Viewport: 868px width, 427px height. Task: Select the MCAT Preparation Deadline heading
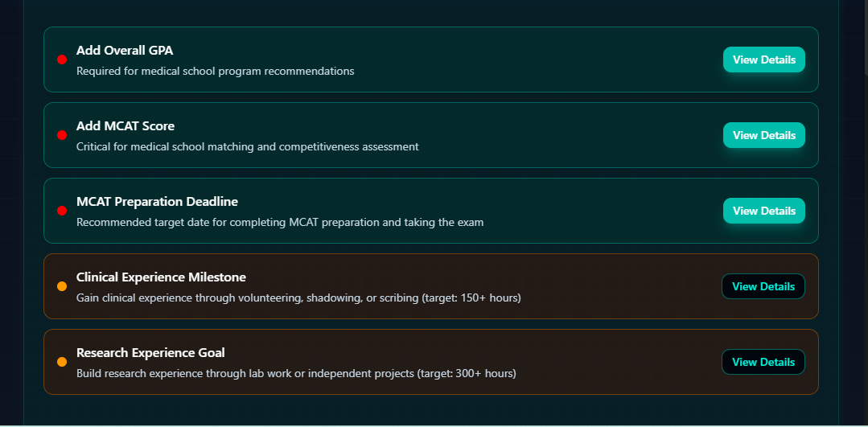tap(157, 202)
